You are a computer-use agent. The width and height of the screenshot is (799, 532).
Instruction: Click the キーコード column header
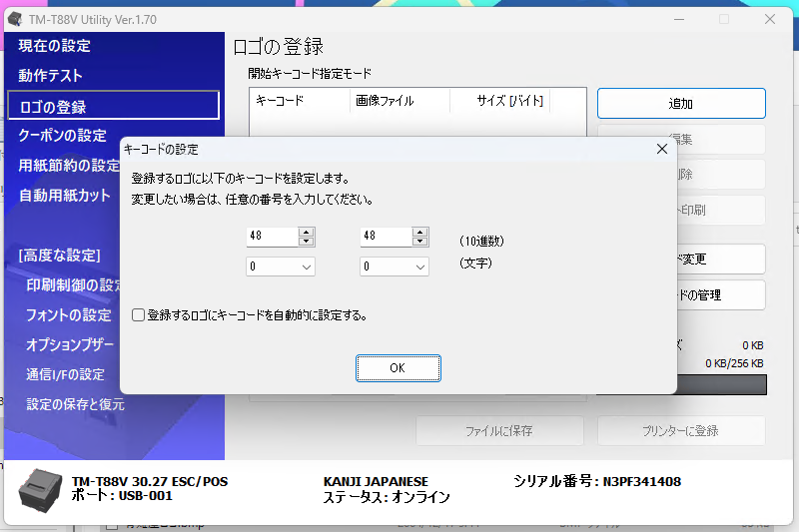point(300,100)
